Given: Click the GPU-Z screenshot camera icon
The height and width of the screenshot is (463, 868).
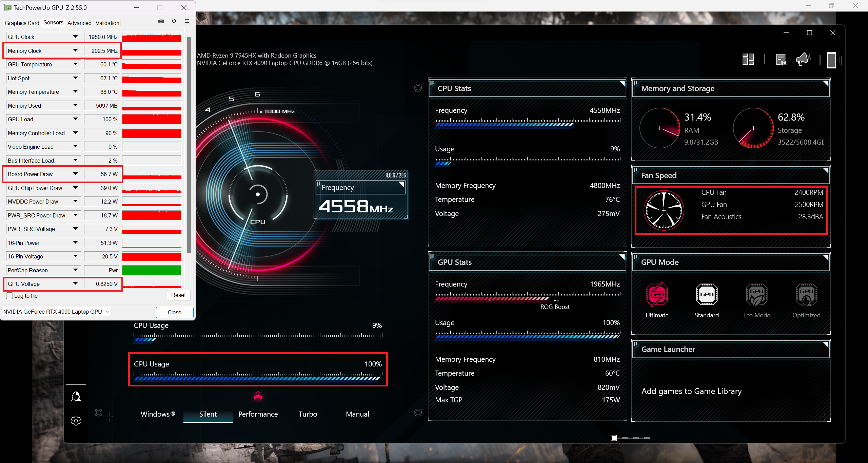Looking at the screenshot, I should click(161, 21).
